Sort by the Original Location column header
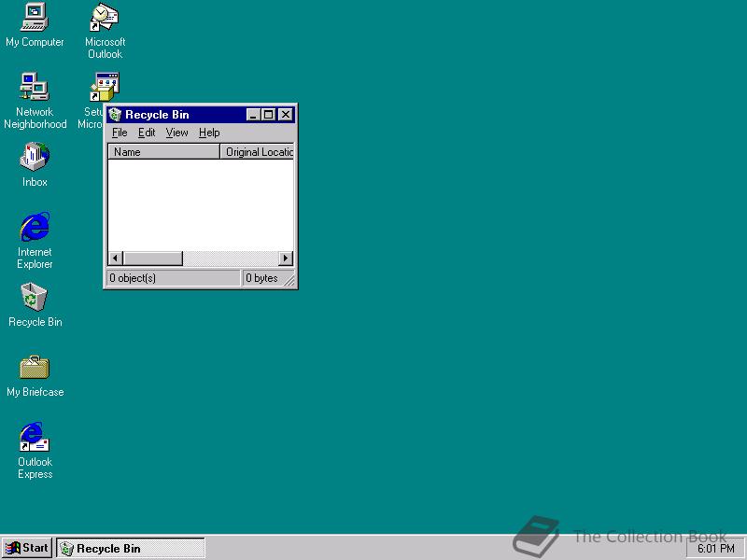Image resolution: width=747 pixels, height=560 pixels. pyautogui.click(x=257, y=152)
